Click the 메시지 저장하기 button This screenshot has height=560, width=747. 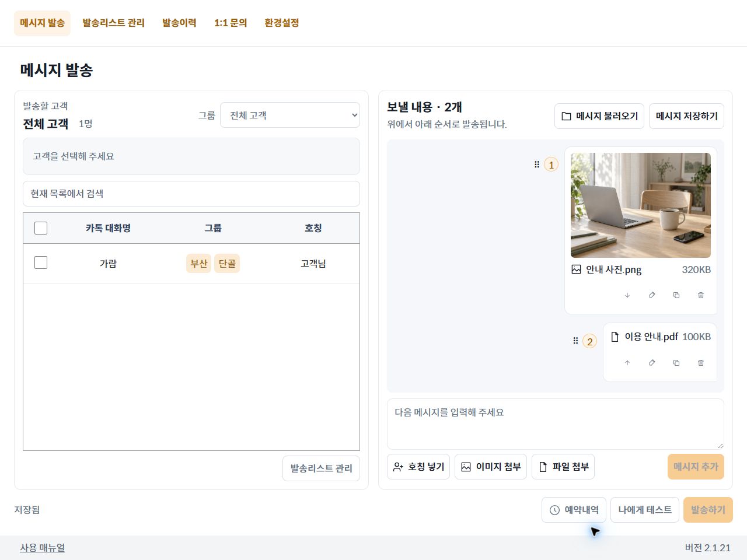click(x=687, y=116)
